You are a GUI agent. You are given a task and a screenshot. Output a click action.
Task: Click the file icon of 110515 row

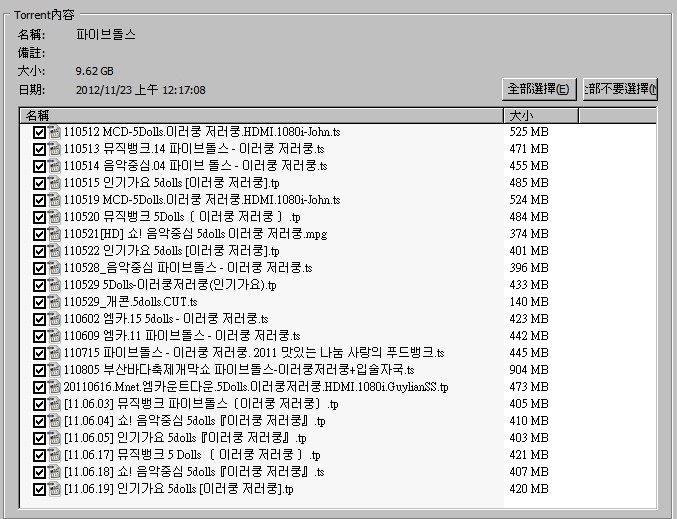54,183
